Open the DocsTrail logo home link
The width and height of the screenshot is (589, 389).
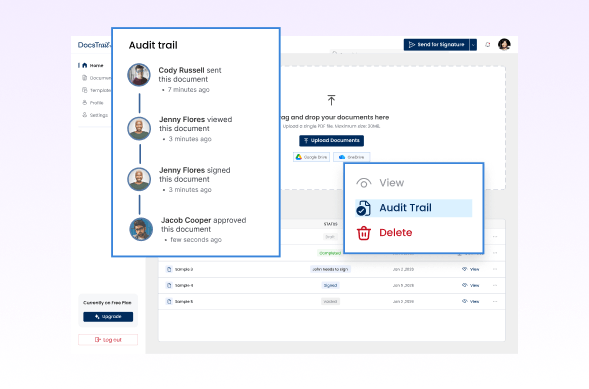tap(94, 45)
